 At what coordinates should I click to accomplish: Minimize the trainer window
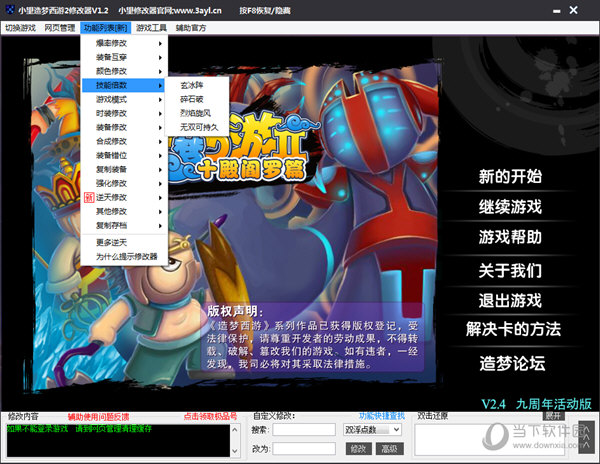tap(556, 11)
